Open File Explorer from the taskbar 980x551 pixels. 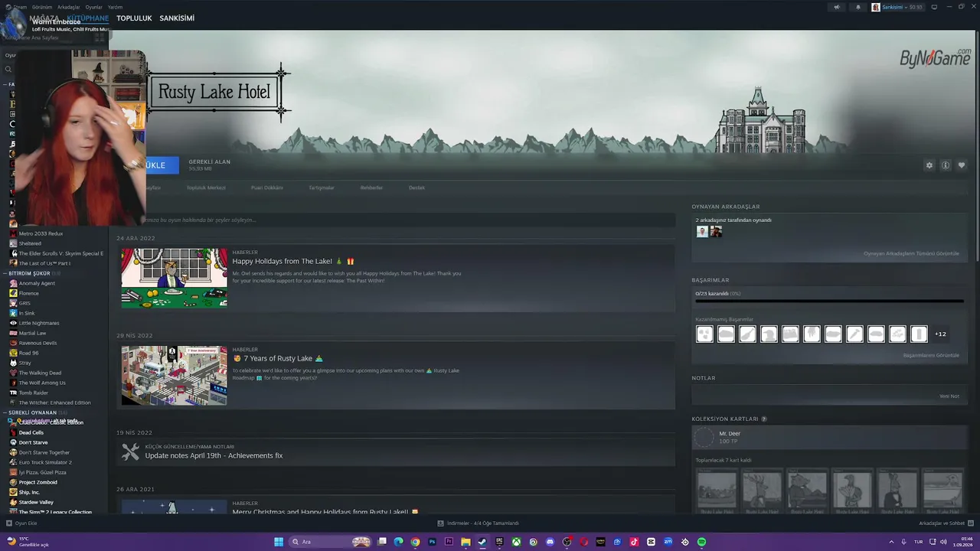[x=465, y=542]
